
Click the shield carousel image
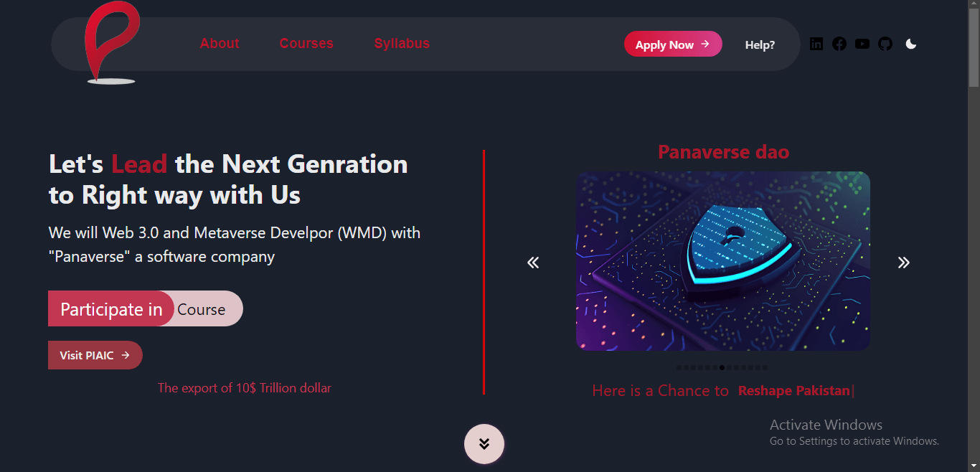click(x=723, y=261)
